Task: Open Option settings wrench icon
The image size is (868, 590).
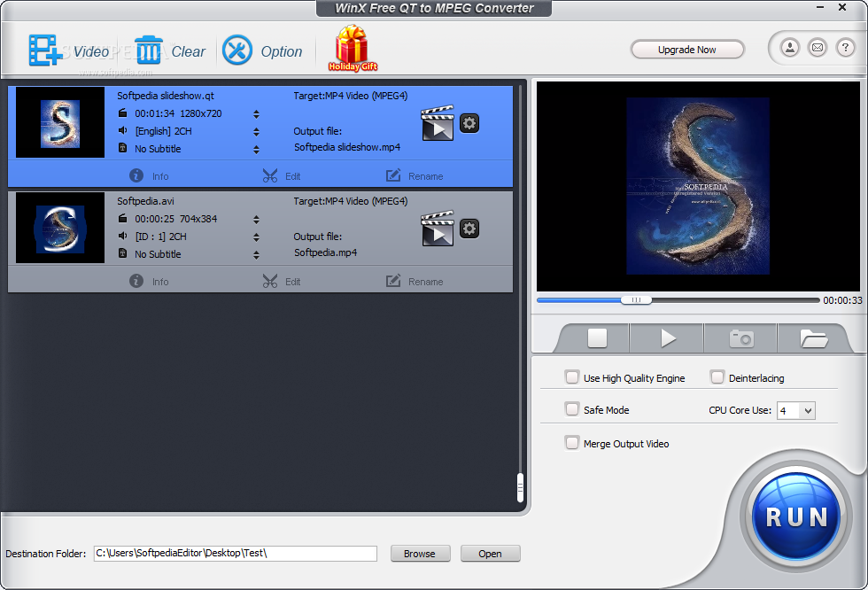Action: (x=237, y=50)
